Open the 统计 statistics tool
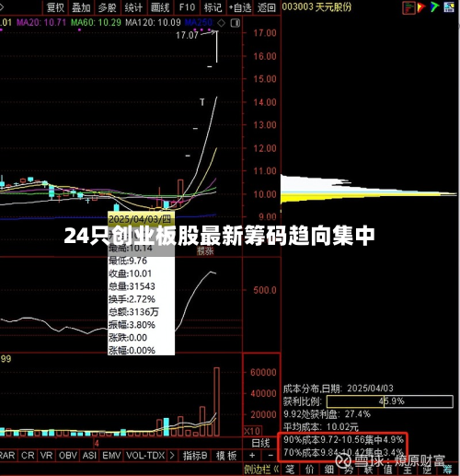This screenshot has height=476, width=460. [x=133, y=7]
